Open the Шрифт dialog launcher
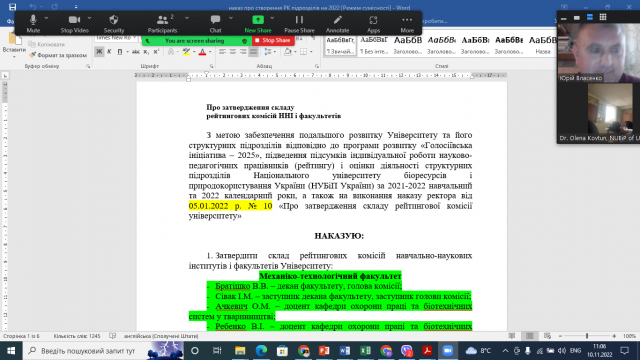640x360 pixels. (211, 66)
